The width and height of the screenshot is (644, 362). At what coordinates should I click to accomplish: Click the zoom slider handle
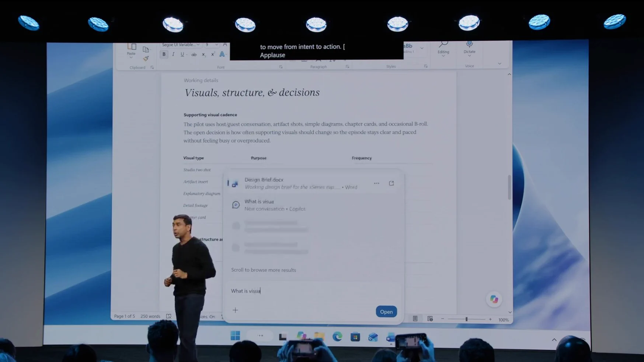[466, 319]
